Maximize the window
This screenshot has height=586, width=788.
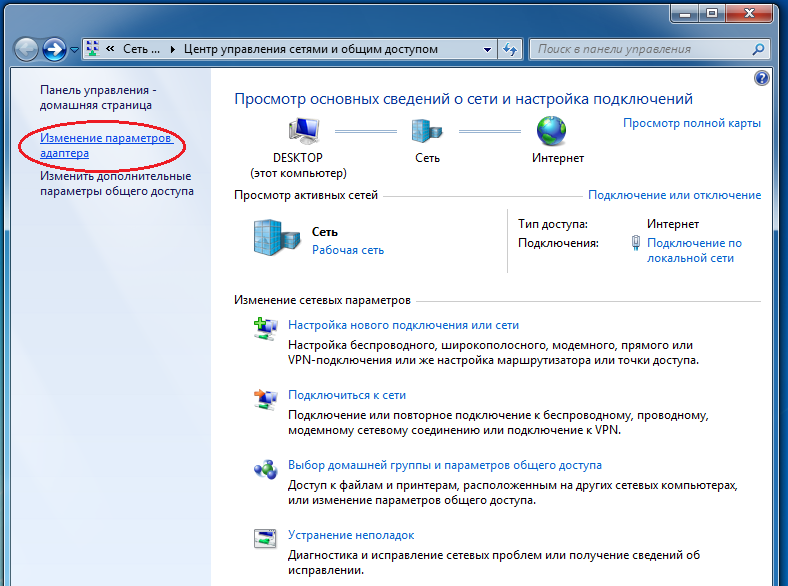click(711, 14)
